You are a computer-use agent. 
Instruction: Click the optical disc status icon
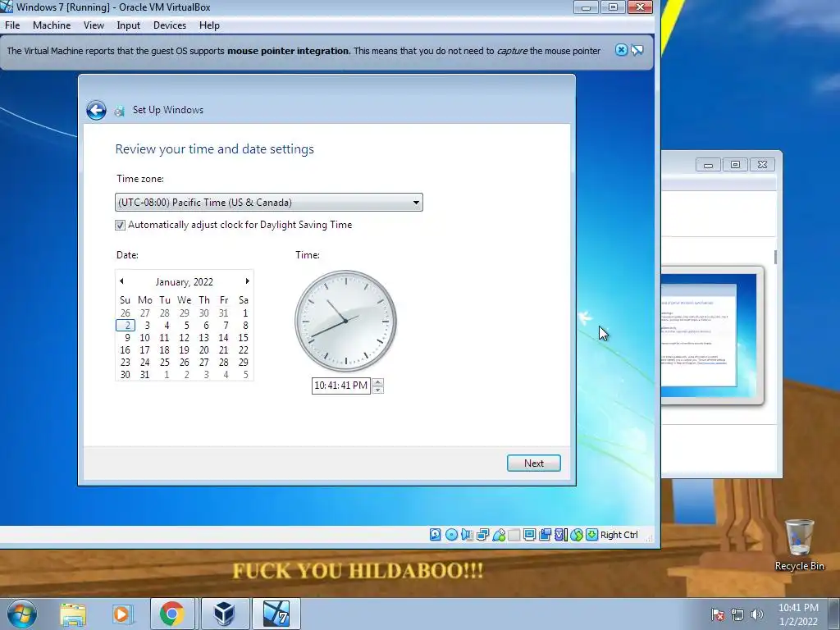click(x=451, y=535)
